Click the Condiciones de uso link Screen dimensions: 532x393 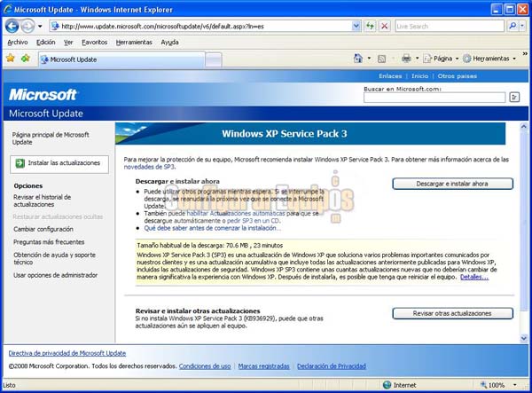click(205, 365)
